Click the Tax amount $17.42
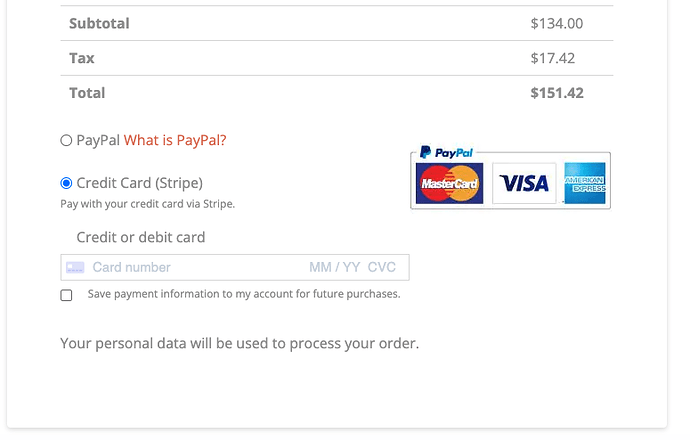The width and height of the screenshot is (690, 440). (x=553, y=58)
